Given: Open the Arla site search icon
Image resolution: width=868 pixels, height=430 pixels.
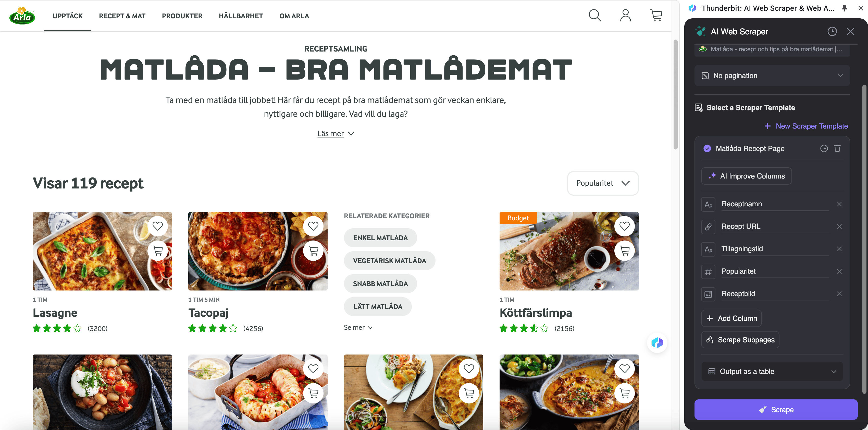Looking at the screenshot, I should 595,16.
